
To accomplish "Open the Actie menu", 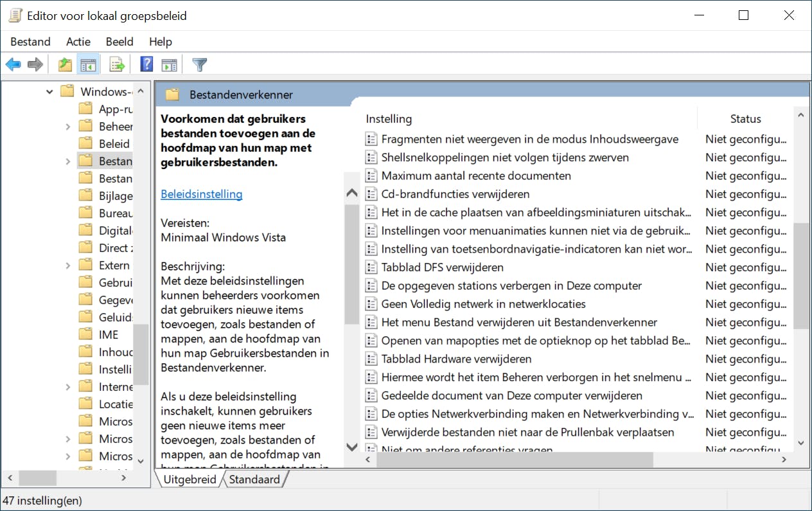I will [78, 42].
